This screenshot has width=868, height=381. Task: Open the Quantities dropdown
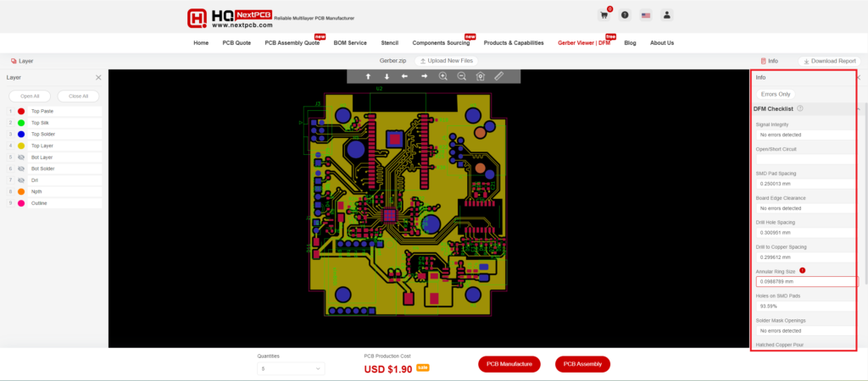(x=290, y=368)
